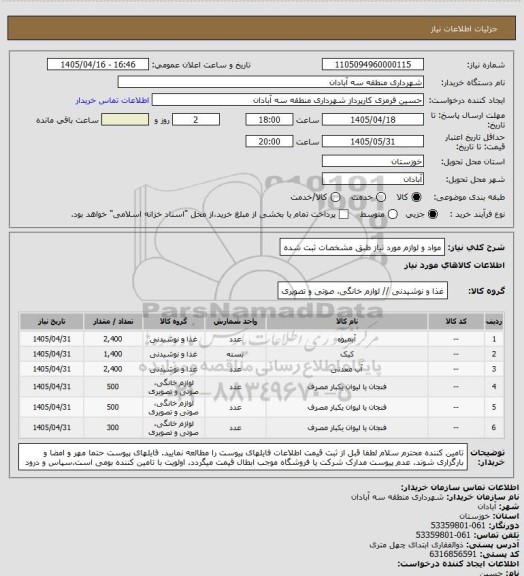524x576 pixels.
Task: Click the آب معدنی item name in row 3
Action: (x=347, y=369)
